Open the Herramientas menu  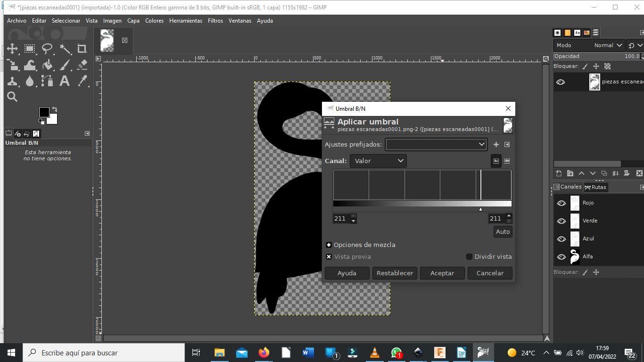coord(186,21)
